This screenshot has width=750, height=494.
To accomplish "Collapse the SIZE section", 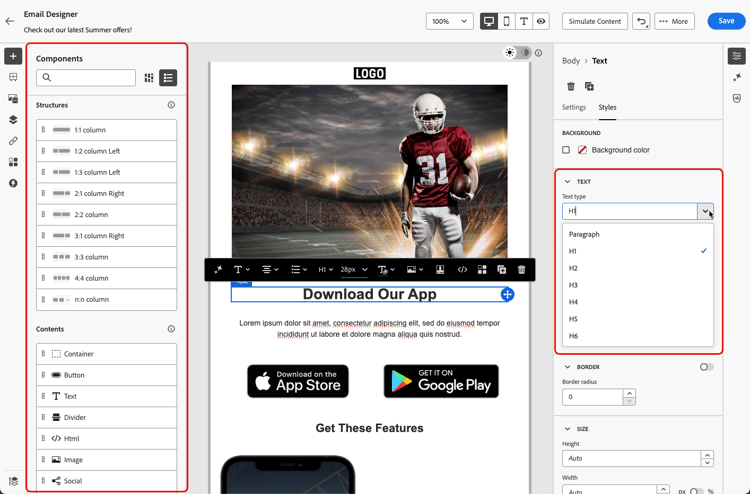I will 567,428.
